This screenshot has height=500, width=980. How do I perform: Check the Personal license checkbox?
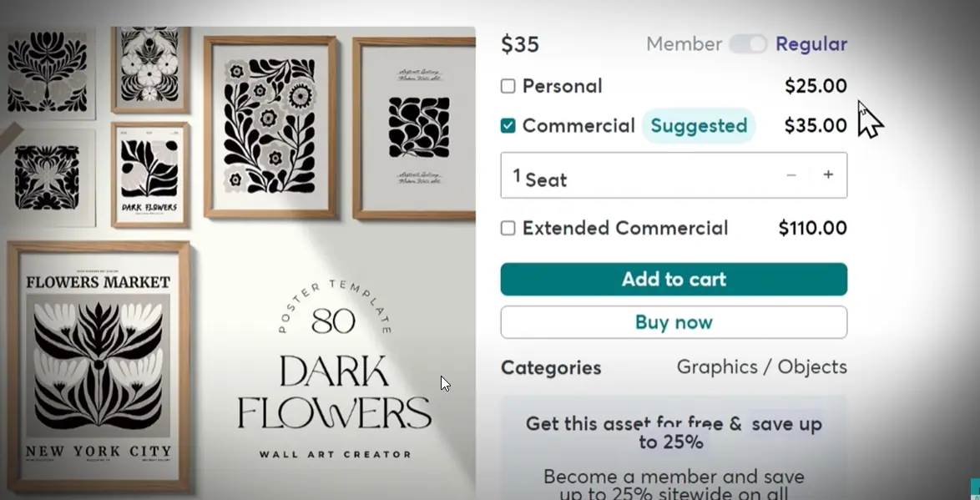point(508,86)
